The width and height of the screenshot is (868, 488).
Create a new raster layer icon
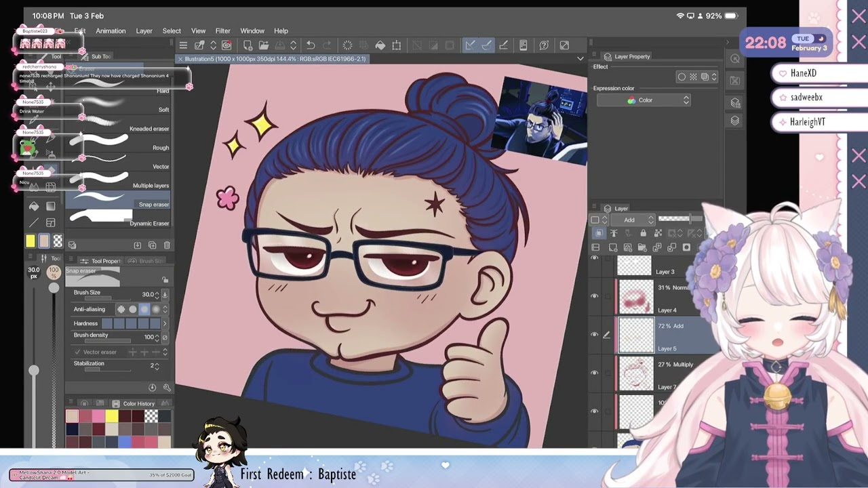pos(613,247)
